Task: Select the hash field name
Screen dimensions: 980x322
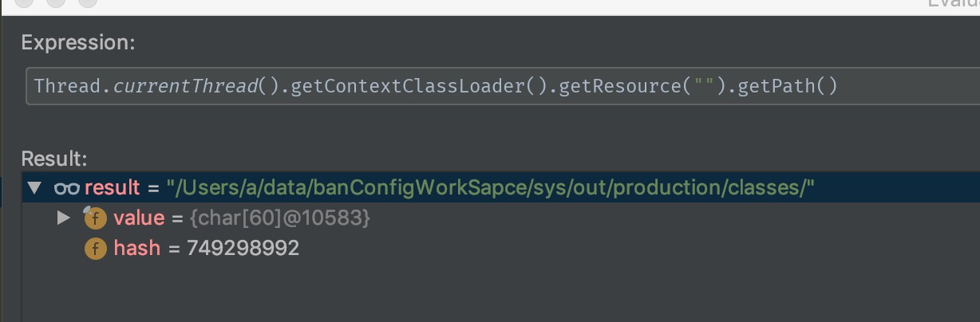Action: 136,249
